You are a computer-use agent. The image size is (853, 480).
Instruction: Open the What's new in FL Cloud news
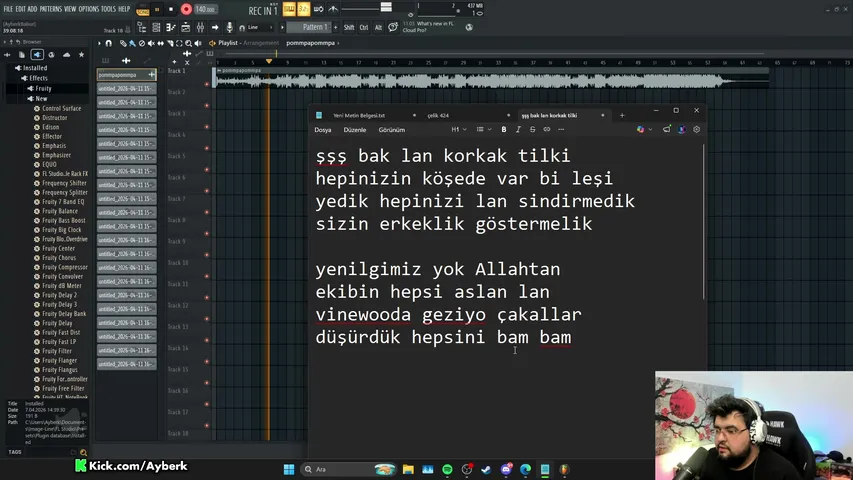pyautogui.click(x=429, y=27)
